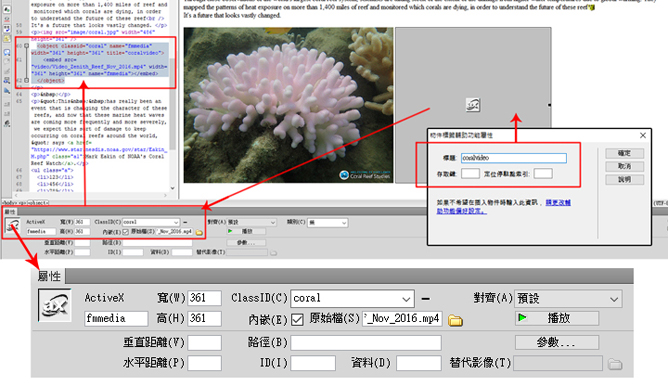Click play button in small properties panel
Viewport: 668px width, 386px height.
[x=246, y=231]
